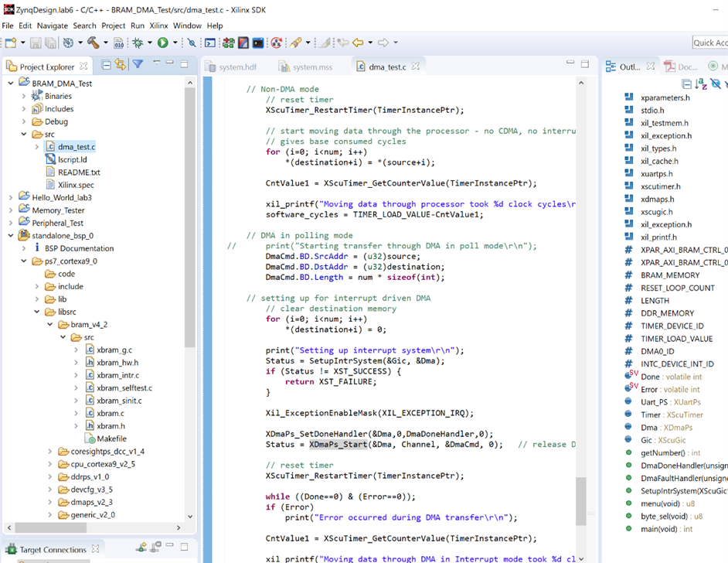Screen dimensions: 728x563
Task: Select xbram_selftest.c in the file tree
Action: [x=124, y=388]
